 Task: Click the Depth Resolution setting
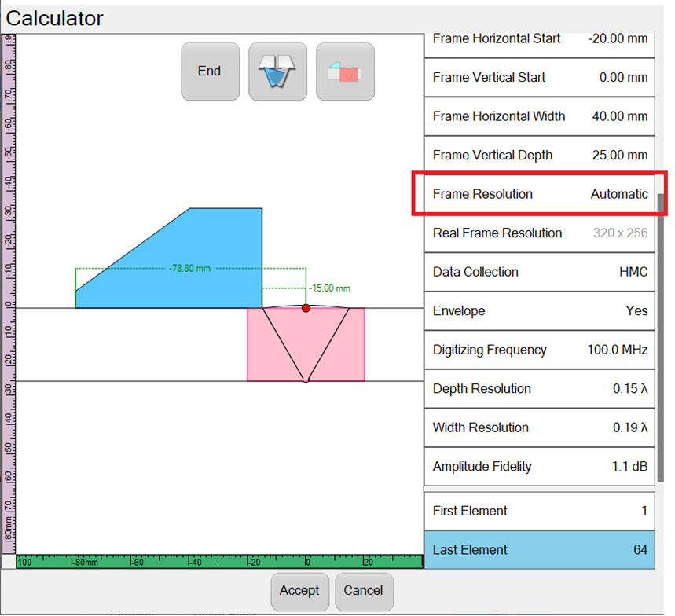(539, 389)
